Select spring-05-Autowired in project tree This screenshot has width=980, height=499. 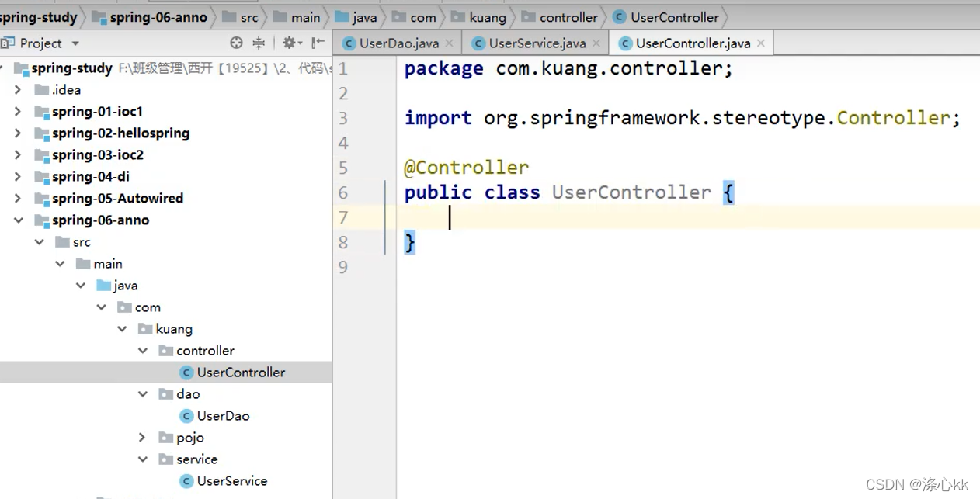click(117, 199)
